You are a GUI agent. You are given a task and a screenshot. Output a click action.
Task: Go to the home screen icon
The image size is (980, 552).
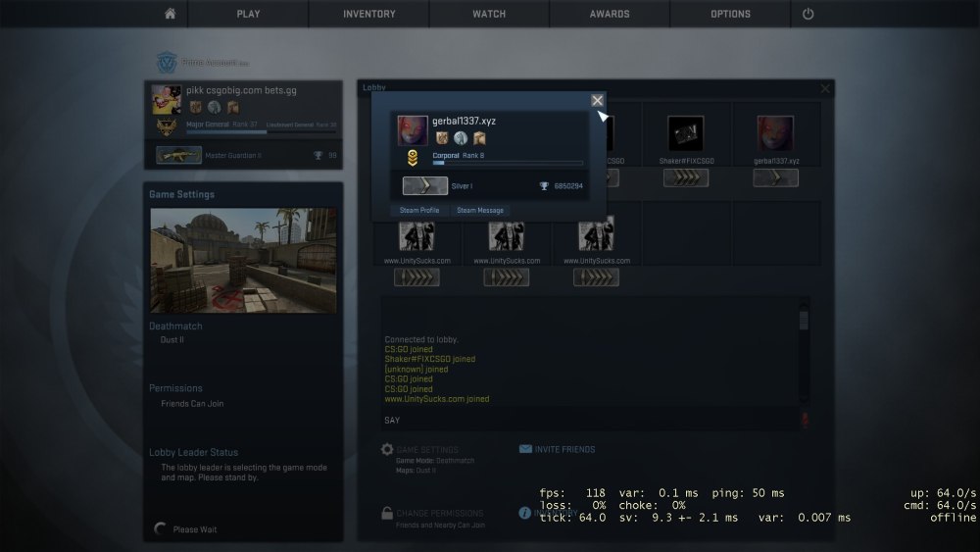pos(170,14)
